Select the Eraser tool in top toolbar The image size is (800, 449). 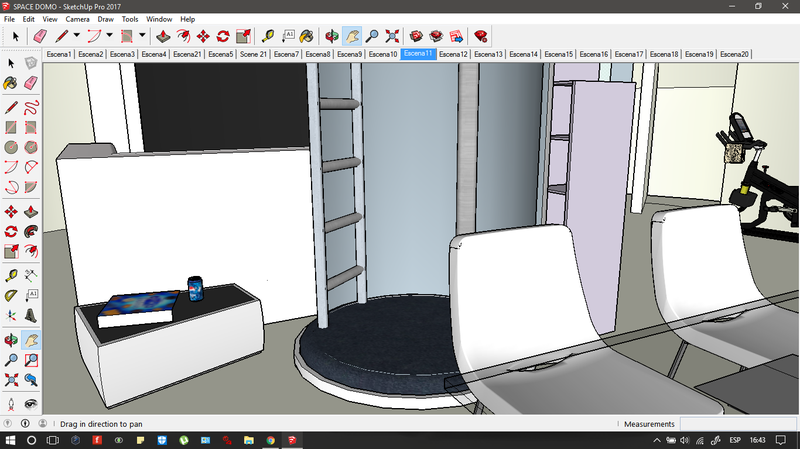[38, 36]
